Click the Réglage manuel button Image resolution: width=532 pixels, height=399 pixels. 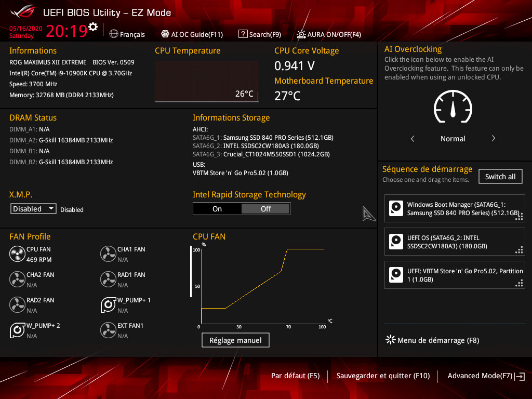pyautogui.click(x=235, y=340)
